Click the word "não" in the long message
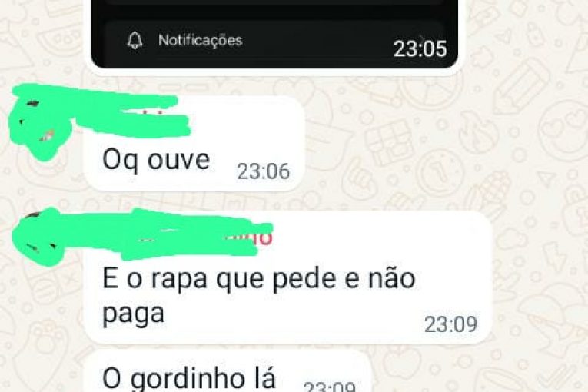The image size is (588, 392). tap(391, 278)
